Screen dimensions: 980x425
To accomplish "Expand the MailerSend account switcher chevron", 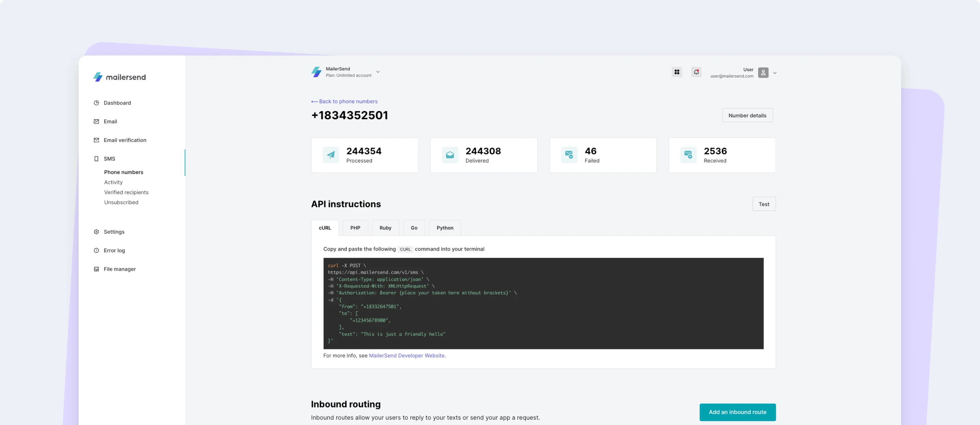I will (378, 72).
